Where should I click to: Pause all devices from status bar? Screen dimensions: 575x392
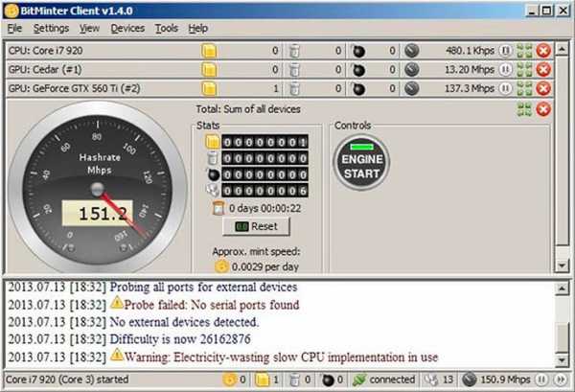(541, 380)
